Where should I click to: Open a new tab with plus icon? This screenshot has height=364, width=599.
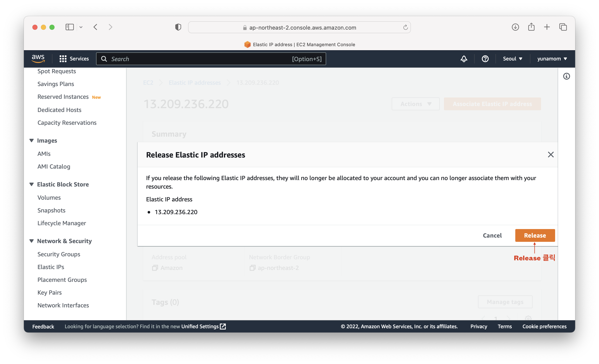547,27
